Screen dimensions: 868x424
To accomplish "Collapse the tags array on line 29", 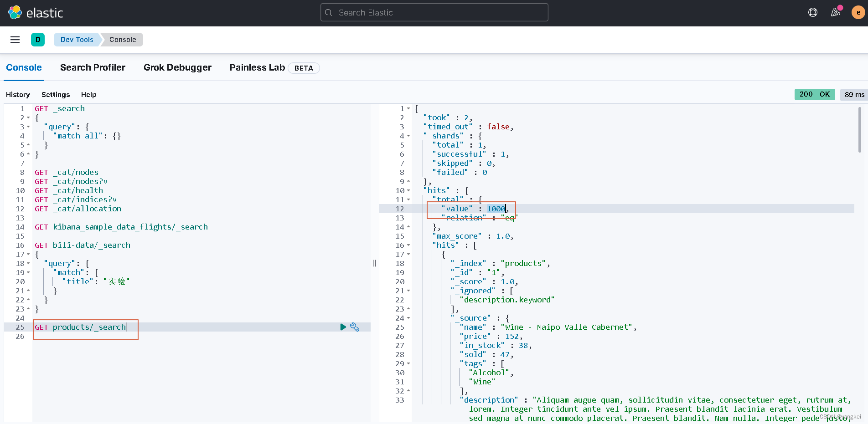I will [x=408, y=363].
